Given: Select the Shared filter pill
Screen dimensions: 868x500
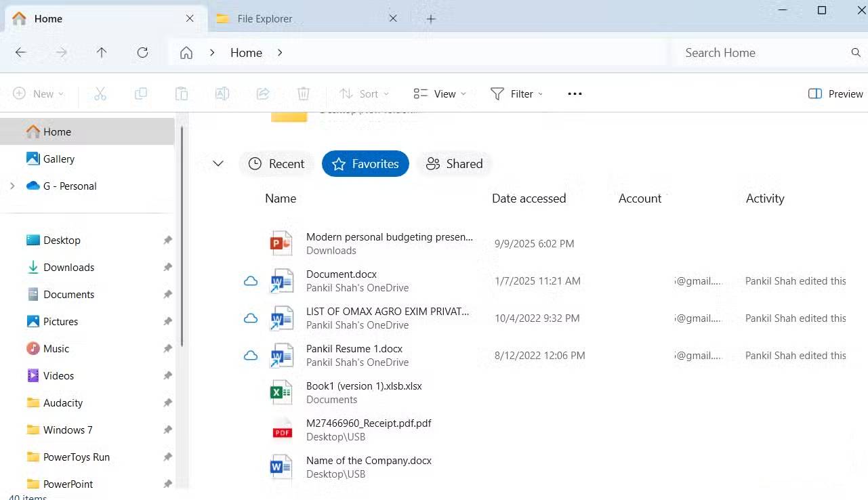Looking at the screenshot, I should point(454,164).
